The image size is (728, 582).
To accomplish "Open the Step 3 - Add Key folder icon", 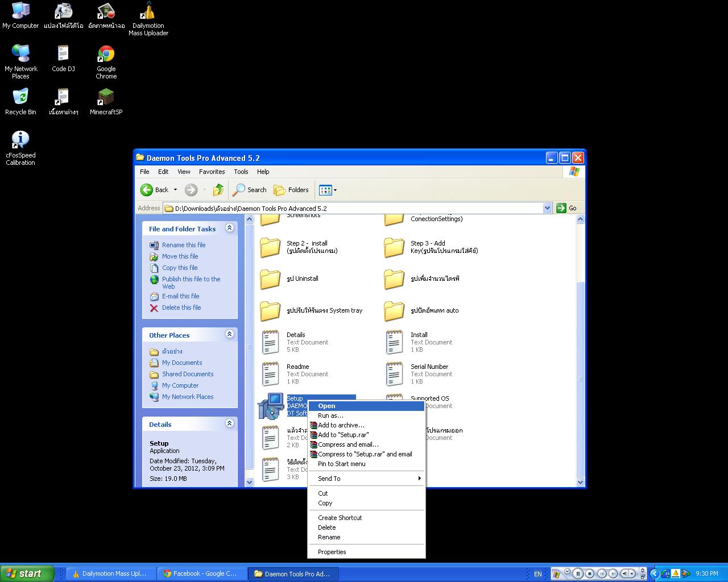I will click(394, 247).
